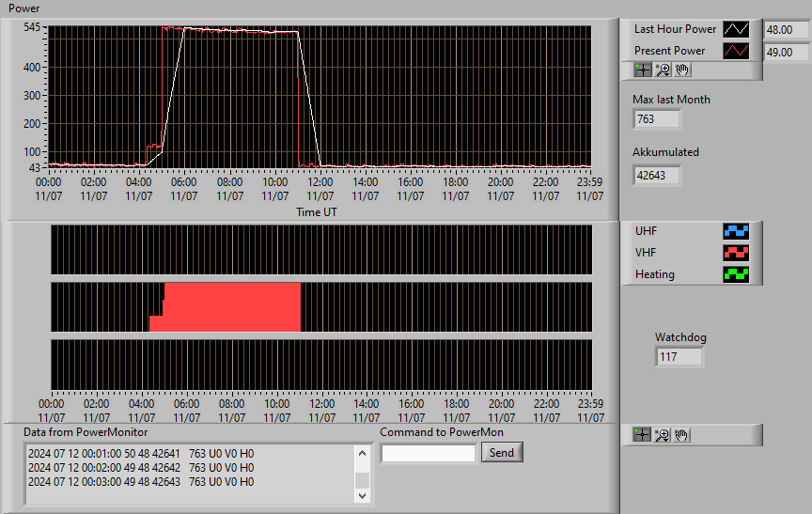Click the red VHF plot legend swatch

pos(736,253)
